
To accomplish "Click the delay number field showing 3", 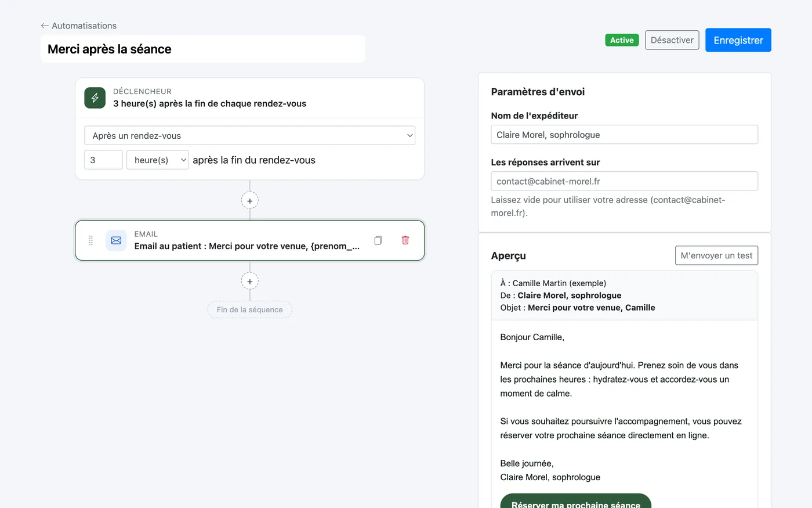I will point(103,160).
